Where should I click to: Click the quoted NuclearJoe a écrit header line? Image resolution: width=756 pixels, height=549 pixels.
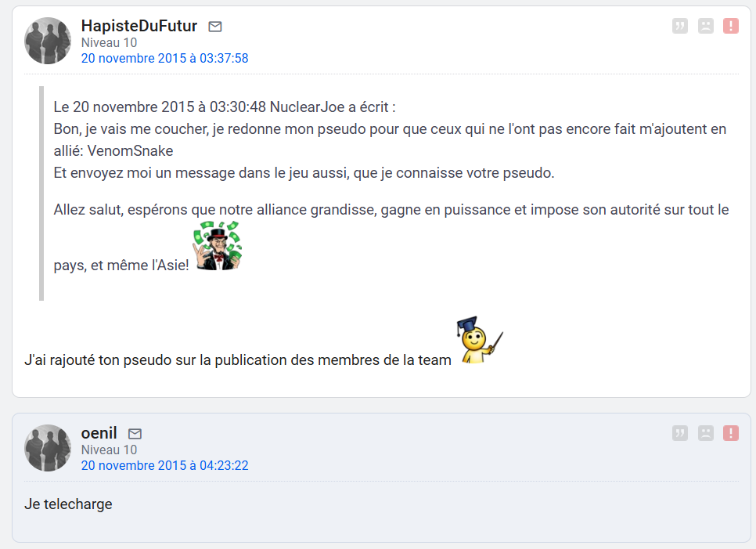(x=224, y=107)
